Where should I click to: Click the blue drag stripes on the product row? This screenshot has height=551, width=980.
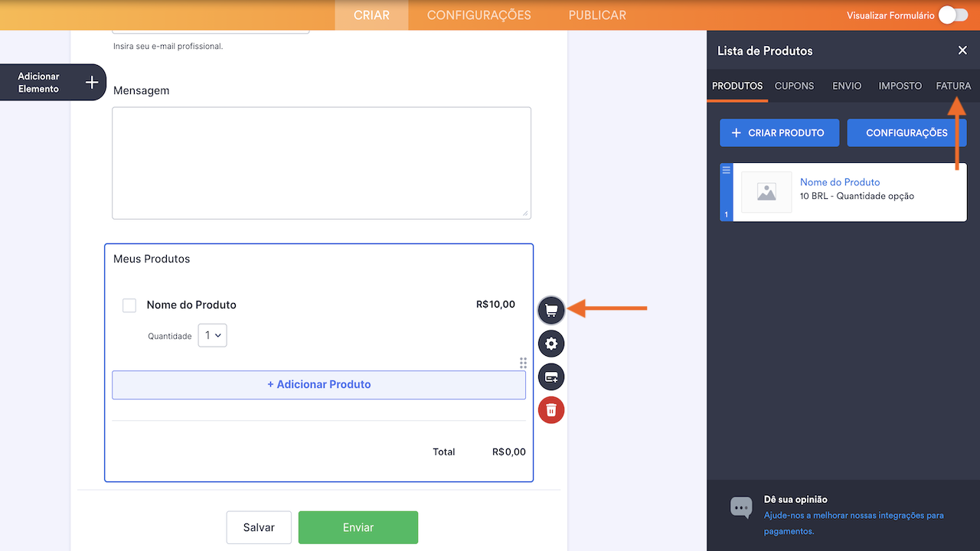click(x=726, y=168)
